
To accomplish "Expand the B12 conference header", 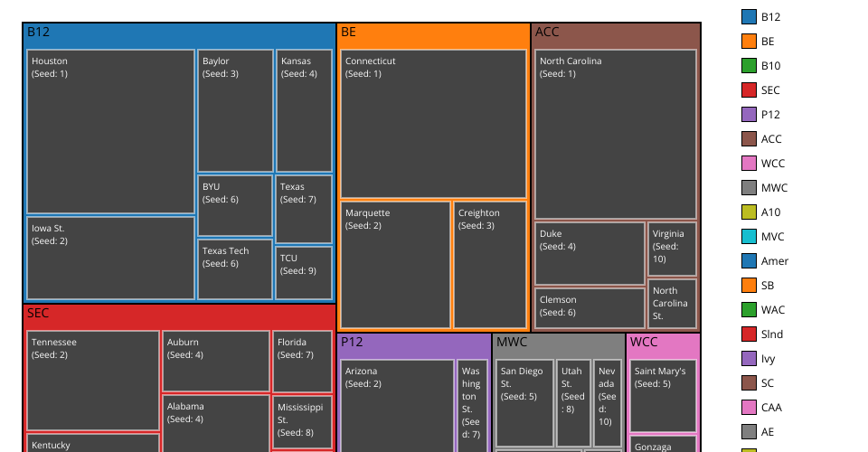I will coord(179,33).
